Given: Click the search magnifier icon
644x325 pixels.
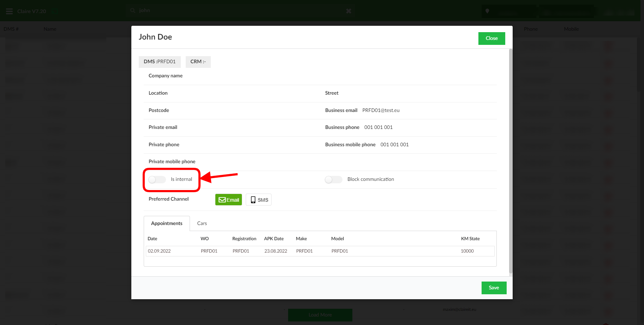Looking at the screenshot, I should coord(133,11).
